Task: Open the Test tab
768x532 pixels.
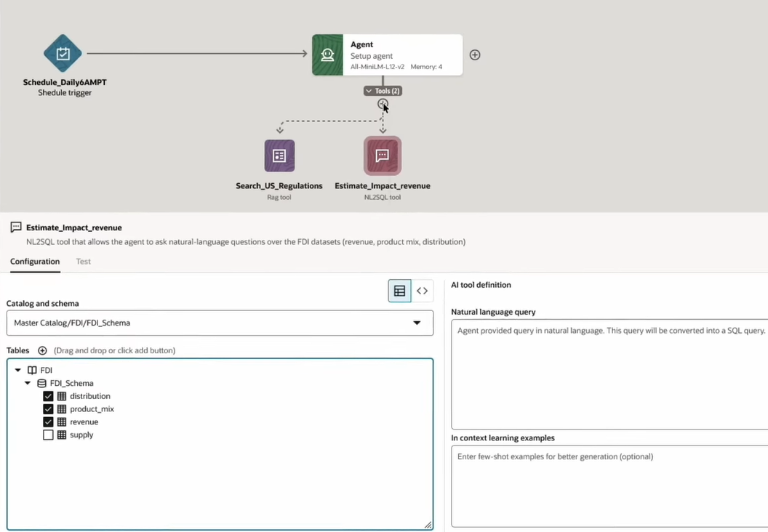Action: tap(83, 262)
